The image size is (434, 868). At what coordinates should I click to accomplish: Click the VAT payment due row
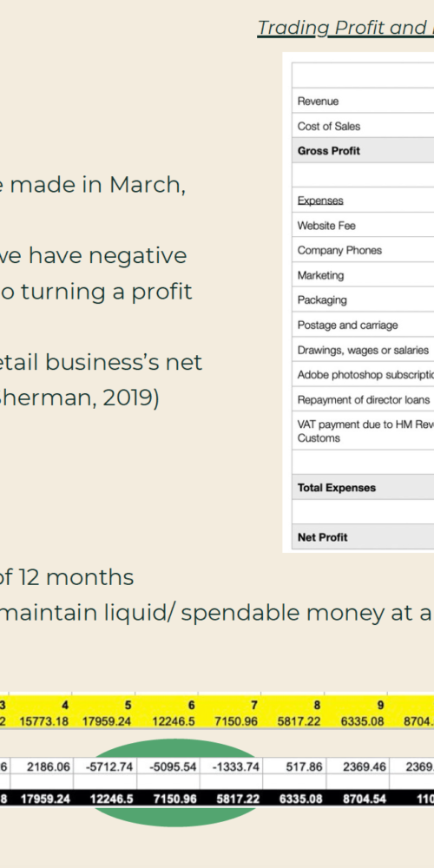(363, 431)
